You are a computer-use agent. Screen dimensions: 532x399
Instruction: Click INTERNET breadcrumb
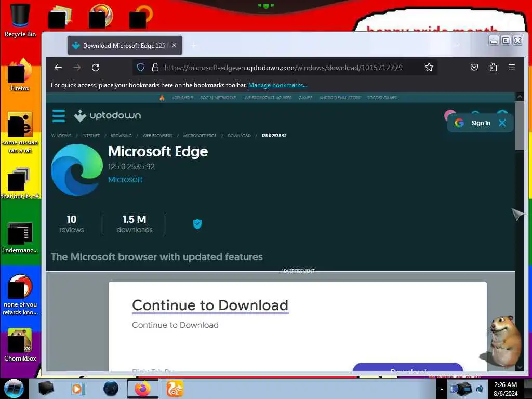click(91, 136)
